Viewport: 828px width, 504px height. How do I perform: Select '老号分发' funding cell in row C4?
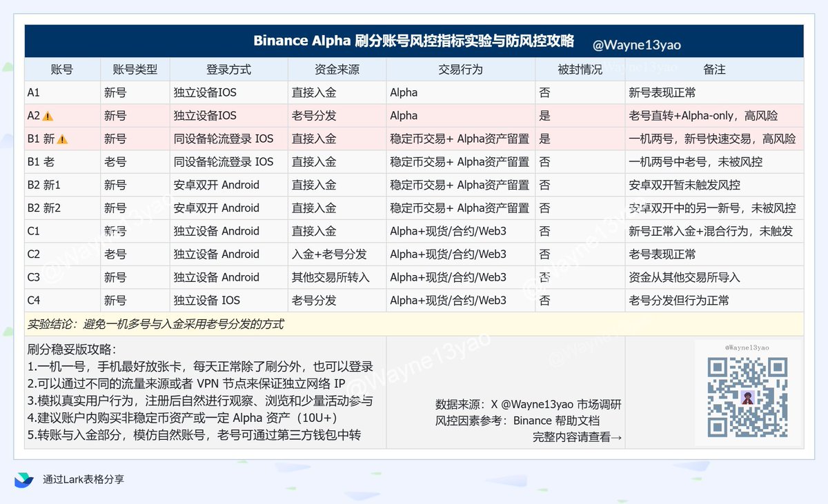(x=337, y=301)
